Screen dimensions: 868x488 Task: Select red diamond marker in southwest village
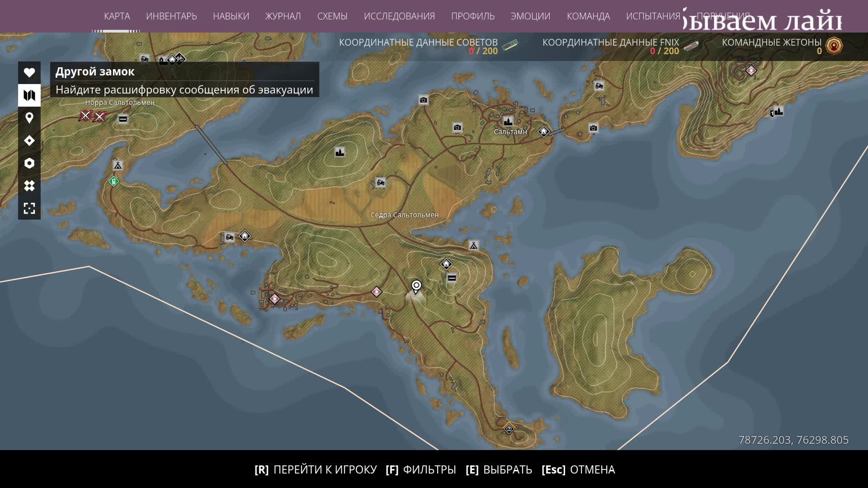tap(274, 299)
